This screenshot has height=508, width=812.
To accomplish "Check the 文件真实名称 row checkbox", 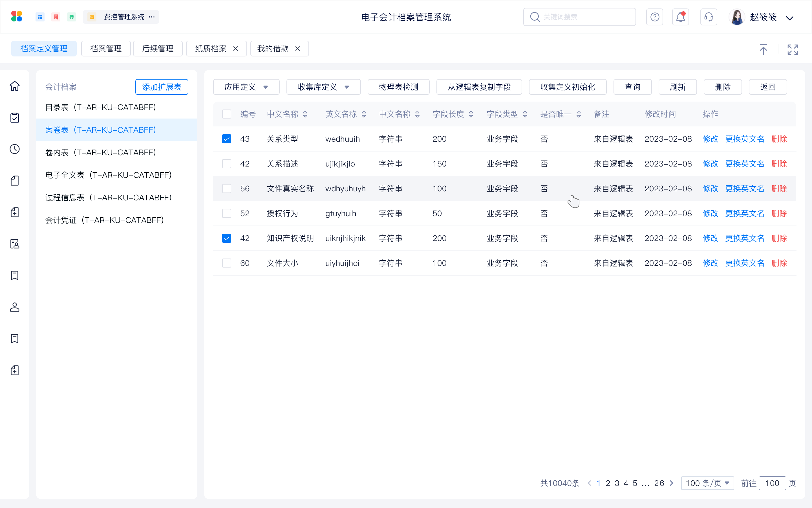I will pos(227,189).
